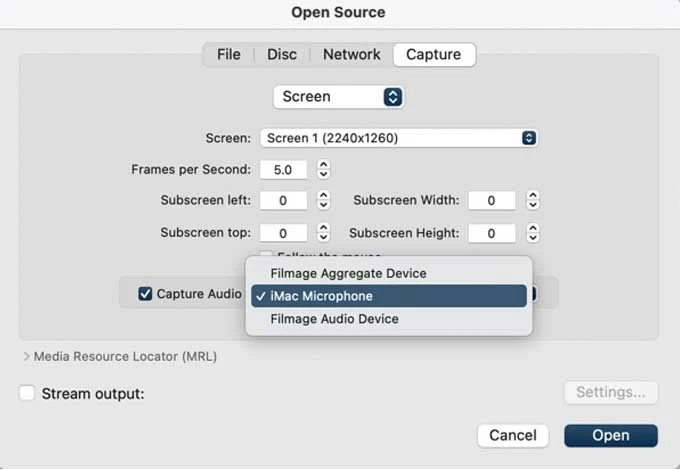Switch to the File tab
The height and width of the screenshot is (470, 680).
[x=229, y=55]
